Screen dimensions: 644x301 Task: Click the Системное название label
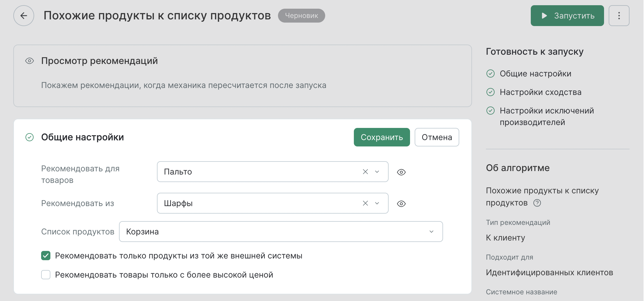[x=522, y=292]
